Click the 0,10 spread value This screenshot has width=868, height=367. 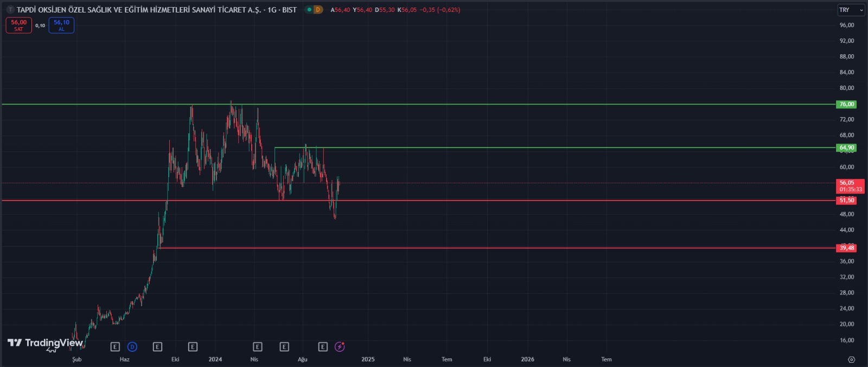[40, 25]
